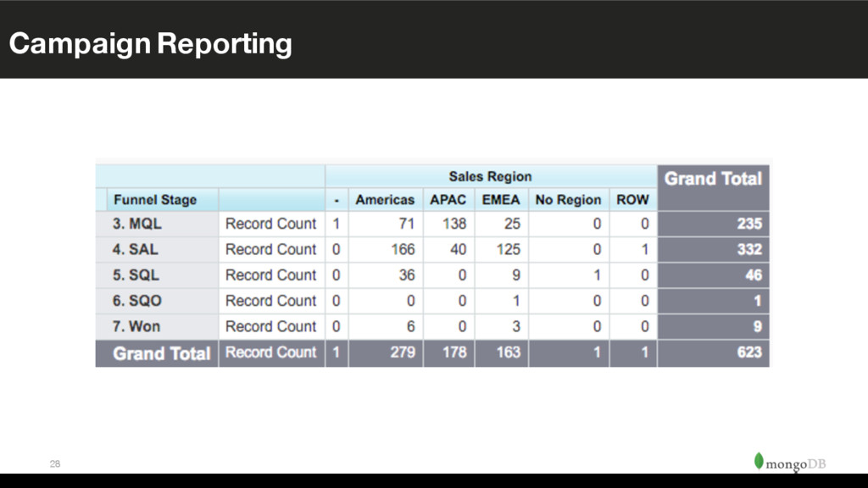
Task: Select the overall grand total 623
Action: coord(749,352)
